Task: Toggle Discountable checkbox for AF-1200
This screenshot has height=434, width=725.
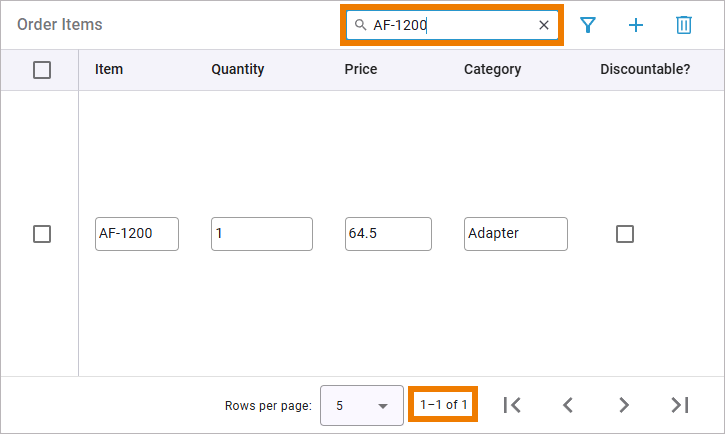Action: pyautogui.click(x=625, y=234)
